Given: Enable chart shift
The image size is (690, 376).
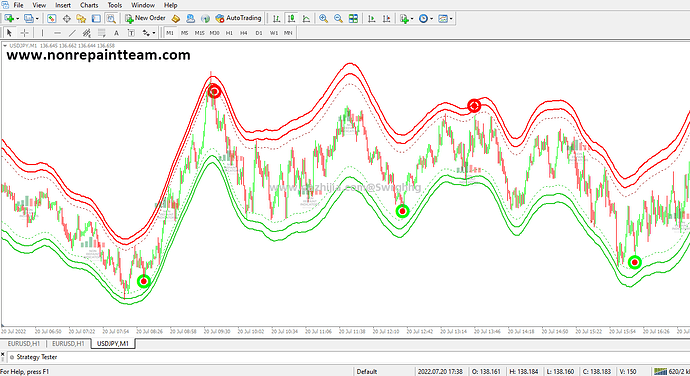Looking at the screenshot, I should tap(386, 18).
